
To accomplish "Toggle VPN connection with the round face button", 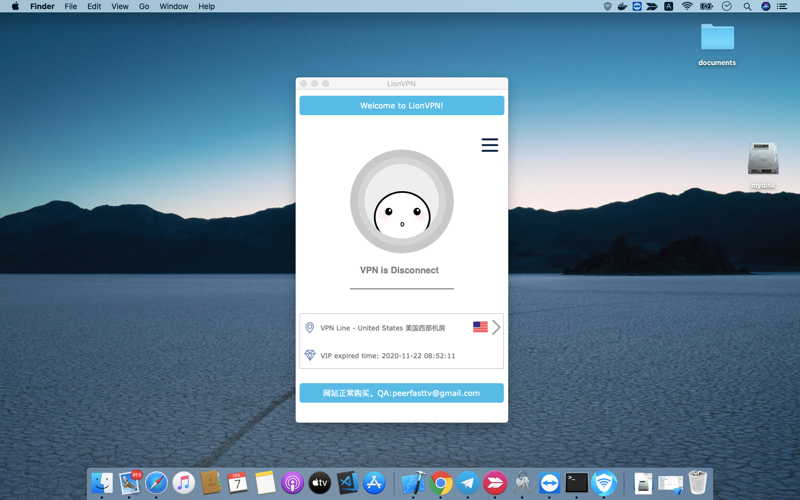I will [x=402, y=201].
